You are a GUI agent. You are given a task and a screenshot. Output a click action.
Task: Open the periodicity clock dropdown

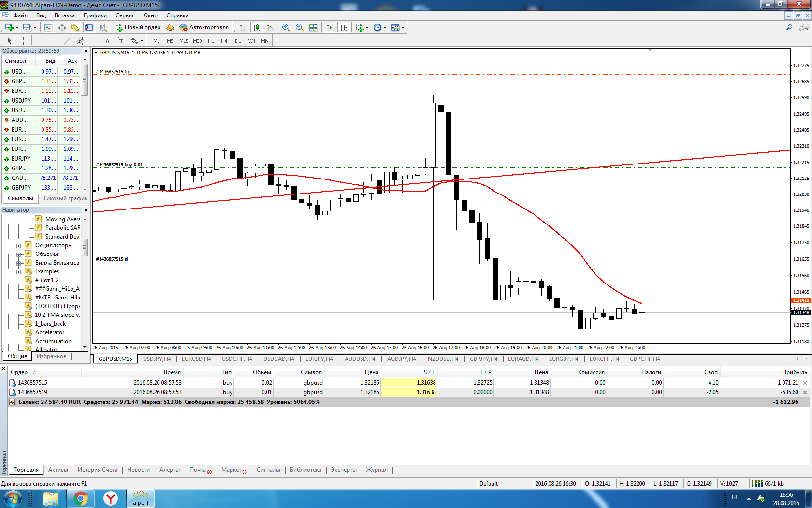coord(380,28)
